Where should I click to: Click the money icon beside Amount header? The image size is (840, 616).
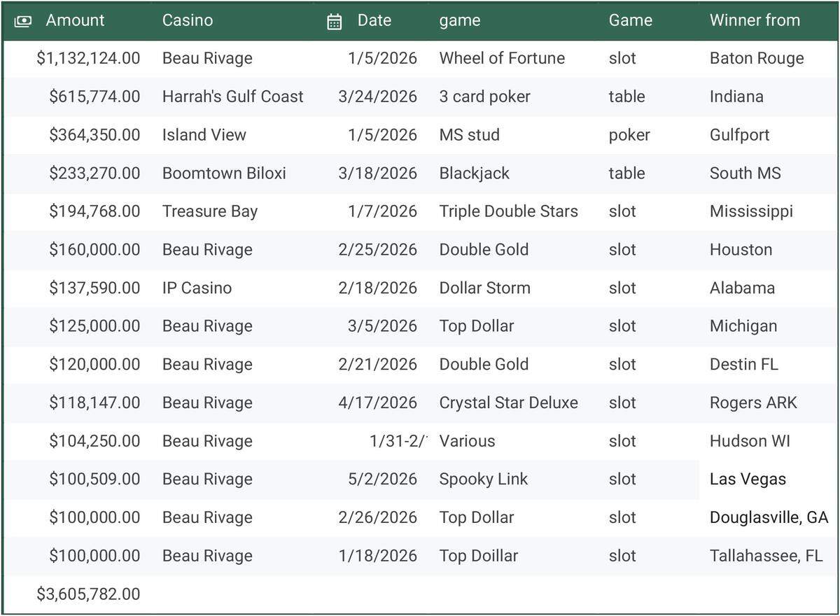(x=22, y=22)
